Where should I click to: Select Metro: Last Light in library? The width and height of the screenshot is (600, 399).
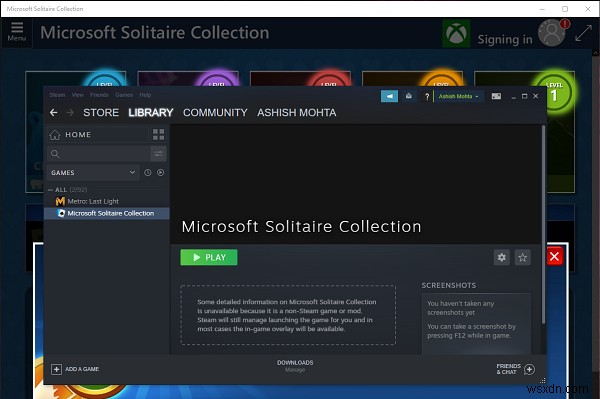pos(93,201)
